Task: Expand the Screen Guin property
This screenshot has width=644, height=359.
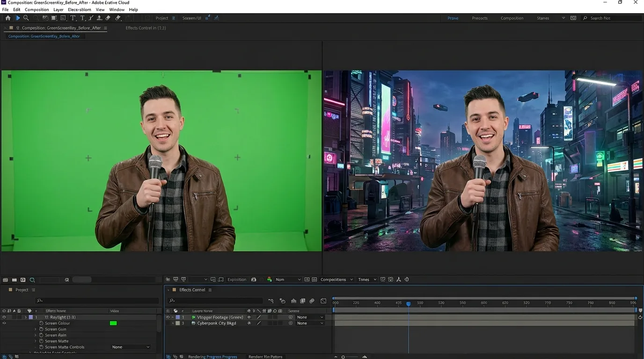Action: tap(36, 330)
